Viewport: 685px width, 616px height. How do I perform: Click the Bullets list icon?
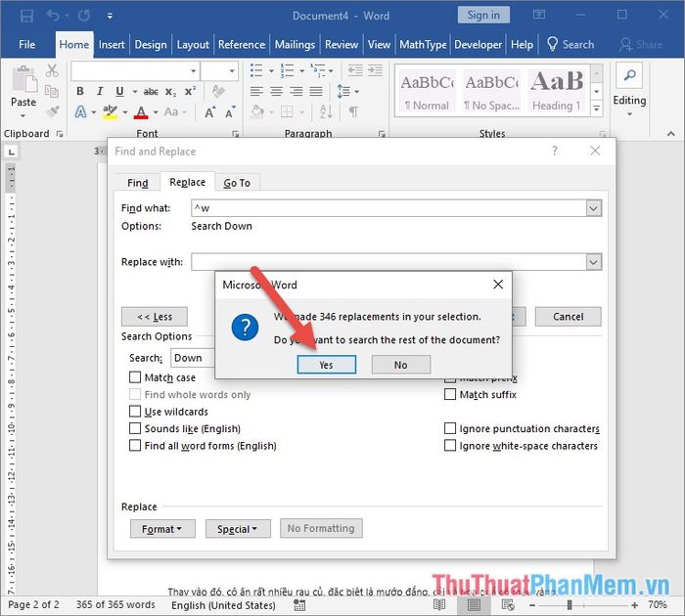[256, 70]
